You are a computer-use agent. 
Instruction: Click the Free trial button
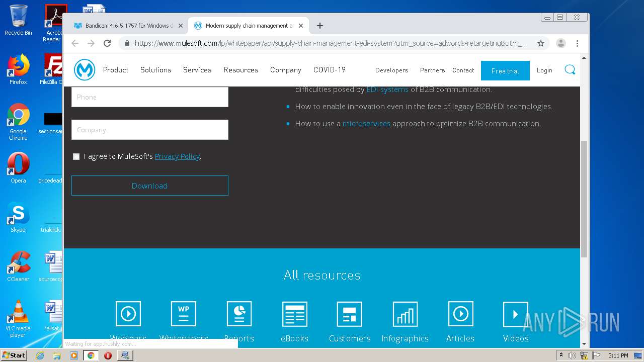click(505, 70)
